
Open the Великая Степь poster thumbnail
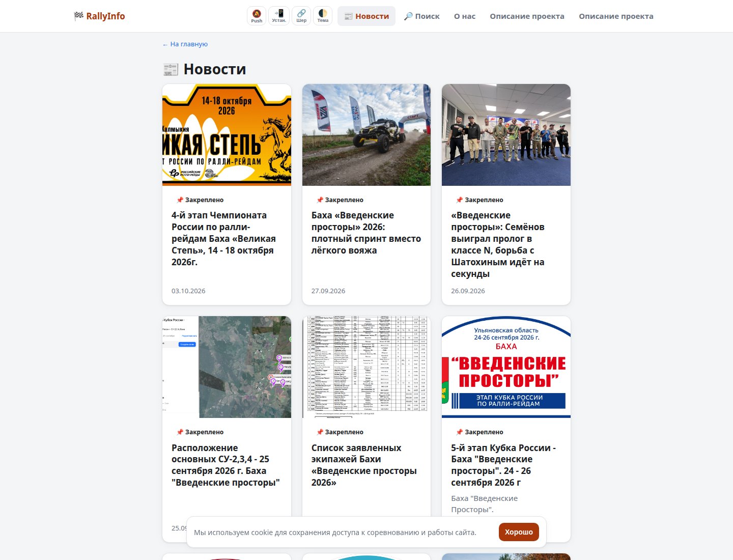(x=227, y=135)
